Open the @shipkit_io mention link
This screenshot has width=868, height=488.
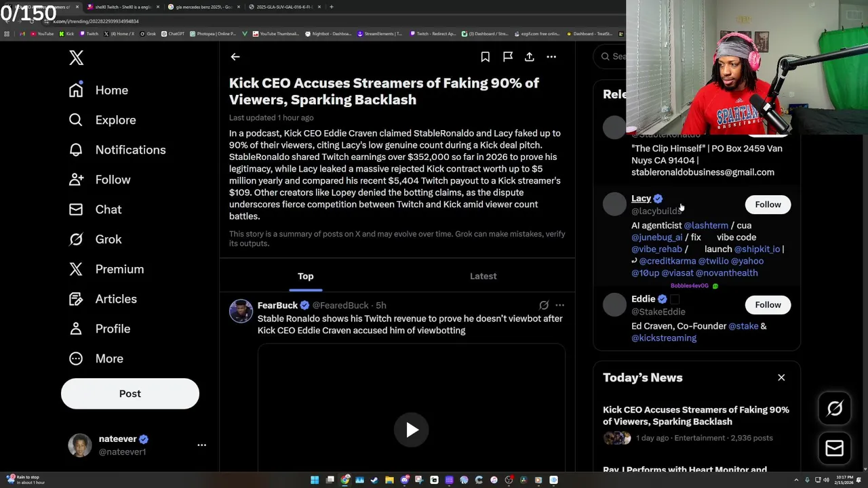757,249
